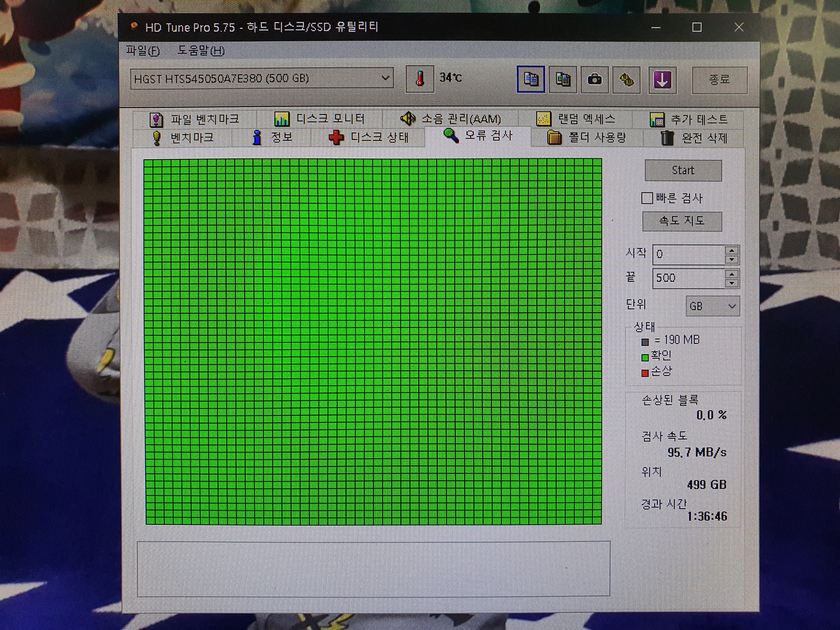
Task: Click the copy screenshot to clipboard icon
Action: coord(563,79)
